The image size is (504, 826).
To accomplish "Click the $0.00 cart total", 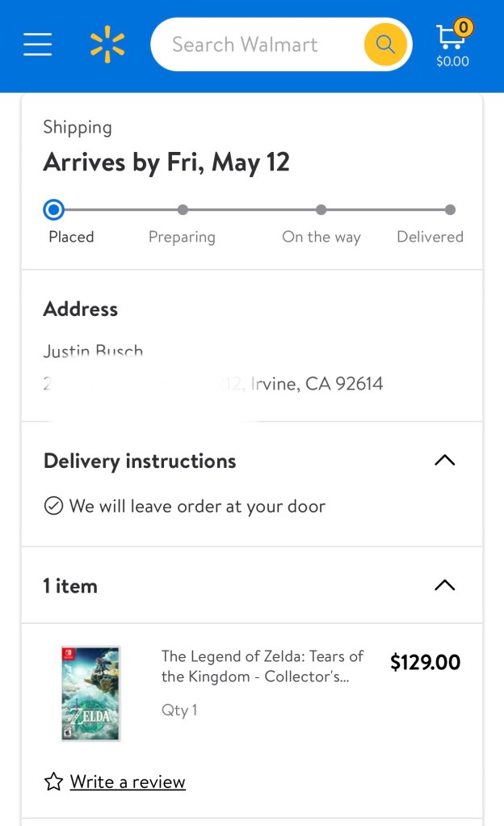I will tap(452, 61).
